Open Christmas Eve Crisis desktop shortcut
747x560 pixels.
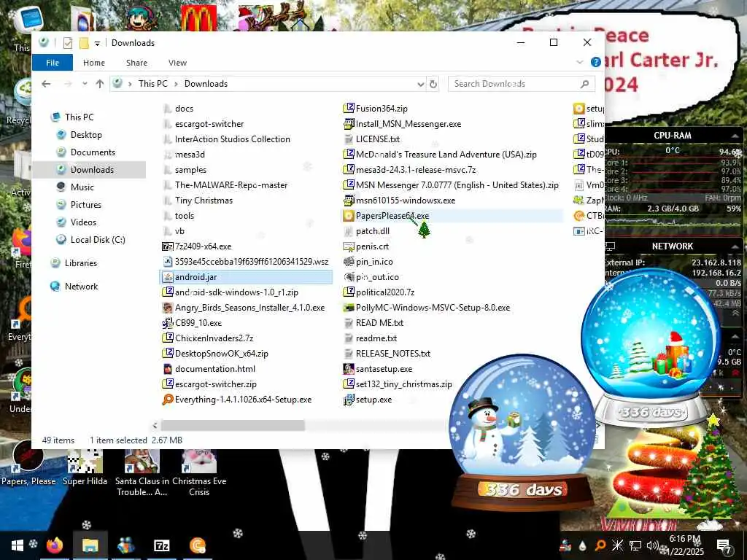pos(199,474)
